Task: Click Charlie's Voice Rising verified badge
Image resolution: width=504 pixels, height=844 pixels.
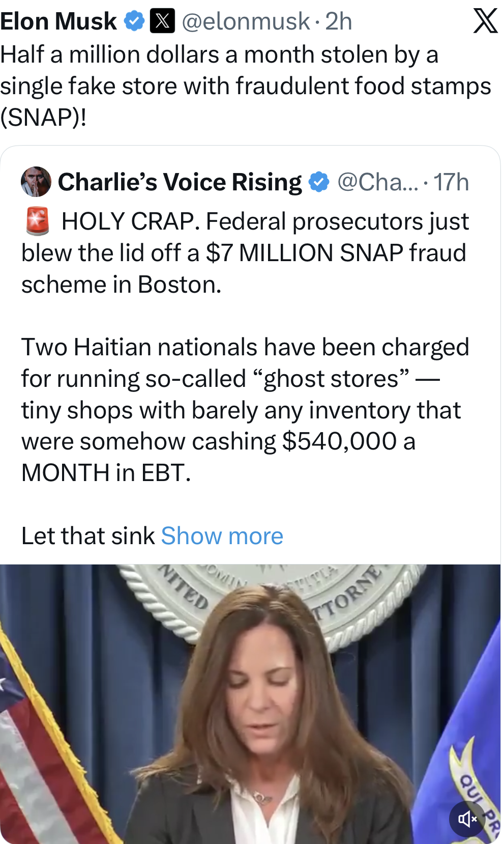Action: pyautogui.click(x=319, y=182)
